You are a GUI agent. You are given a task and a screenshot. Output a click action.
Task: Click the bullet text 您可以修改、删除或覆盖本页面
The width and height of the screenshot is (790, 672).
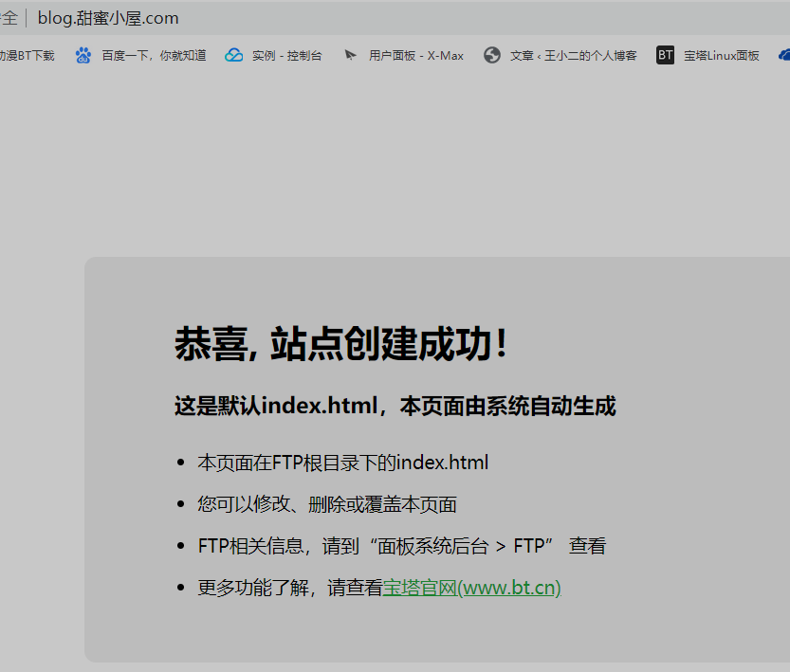[327, 504]
